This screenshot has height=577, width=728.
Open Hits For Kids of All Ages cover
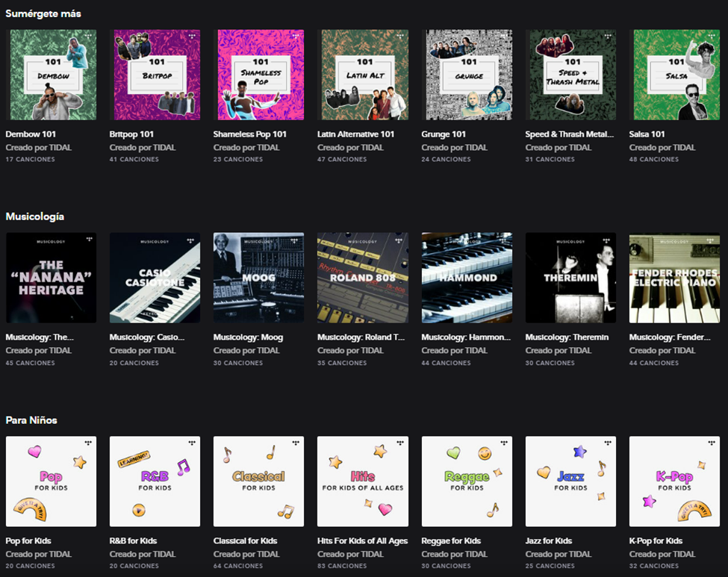363,481
